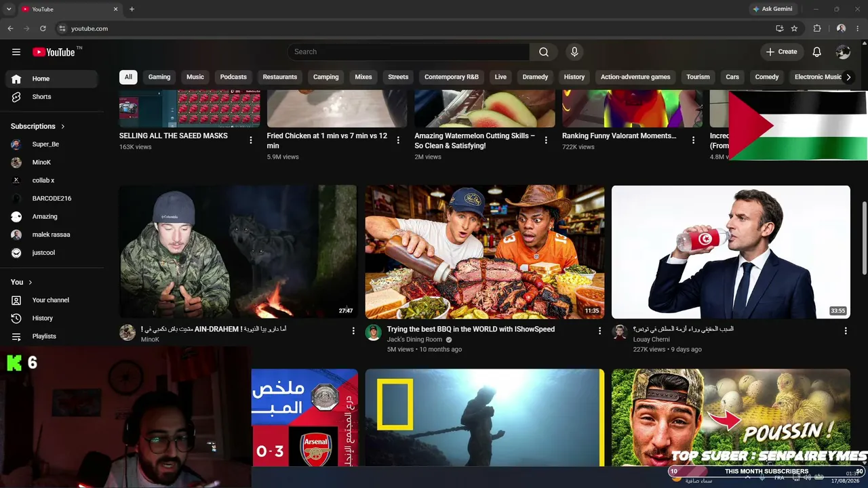The height and width of the screenshot is (488, 868).
Task: Open options for SELLING ALL THE SAEED MASKS
Action: coord(251,140)
